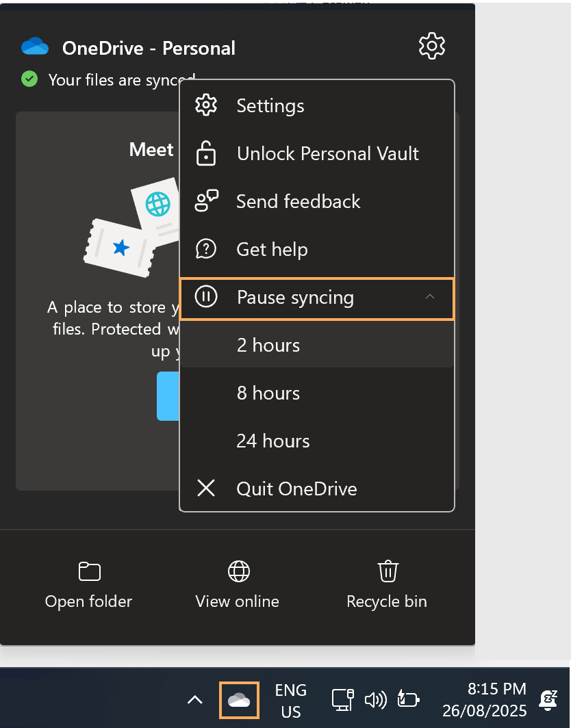Open the Help & Settings gear icon

(x=431, y=47)
